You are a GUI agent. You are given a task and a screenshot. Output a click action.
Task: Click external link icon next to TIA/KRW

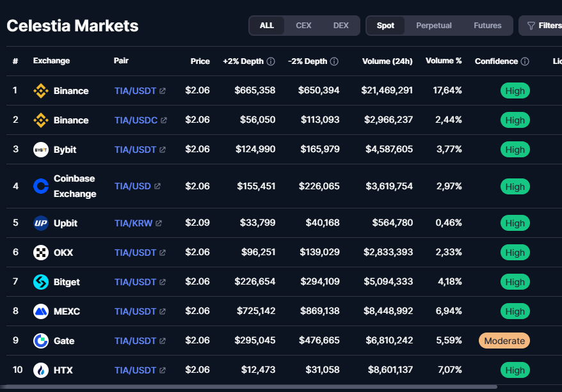coord(159,223)
